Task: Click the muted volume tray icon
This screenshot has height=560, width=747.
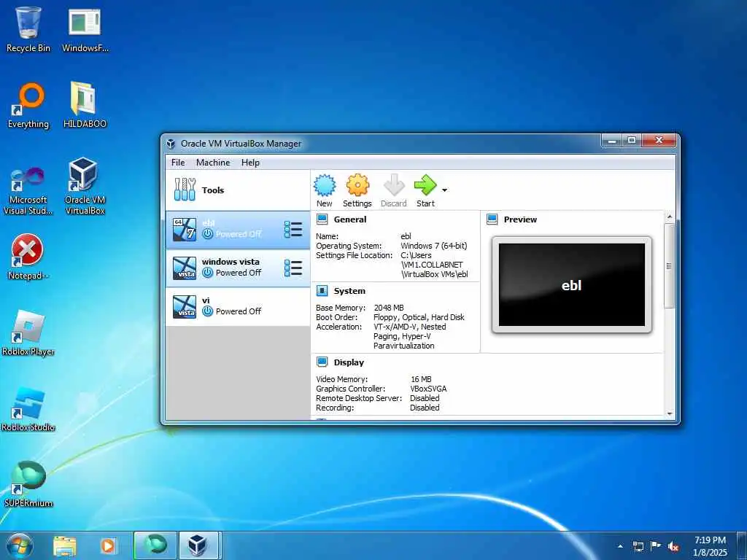Action: click(673, 547)
